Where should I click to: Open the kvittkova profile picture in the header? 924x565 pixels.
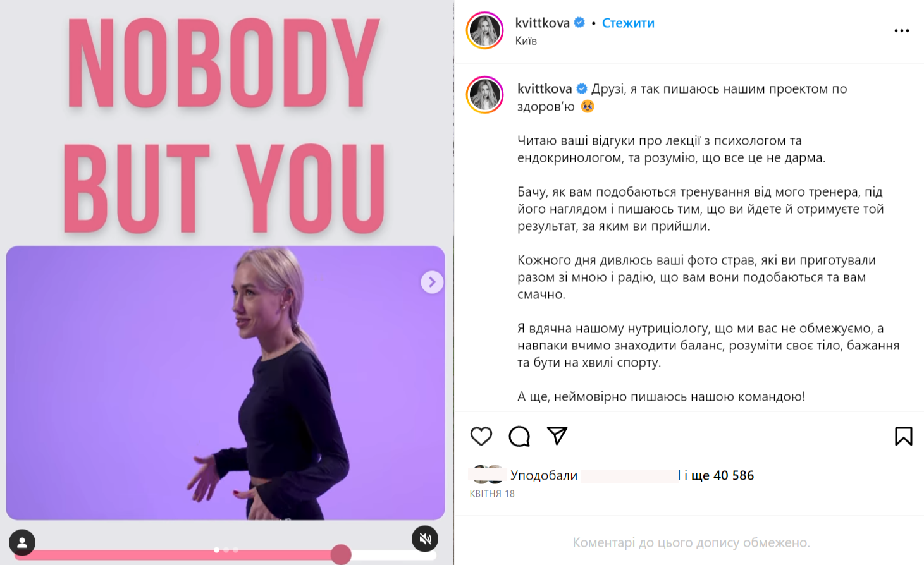(x=485, y=30)
